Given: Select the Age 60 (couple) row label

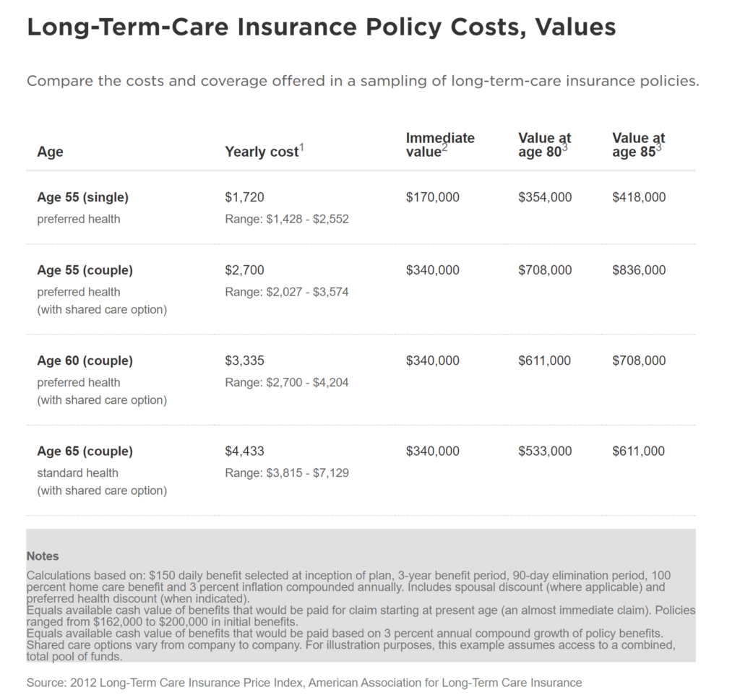Looking at the screenshot, I should pyautogui.click(x=85, y=361).
